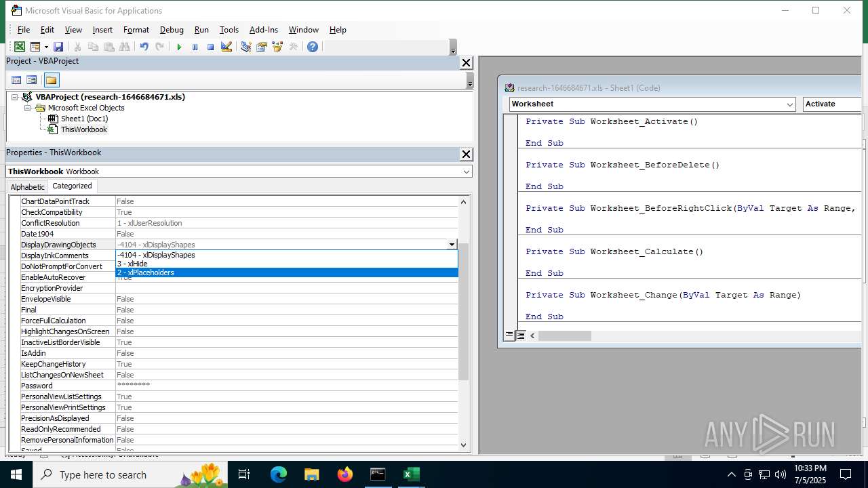Open the Tools menu
Image resolution: width=868 pixels, height=488 pixels.
coord(229,30)
